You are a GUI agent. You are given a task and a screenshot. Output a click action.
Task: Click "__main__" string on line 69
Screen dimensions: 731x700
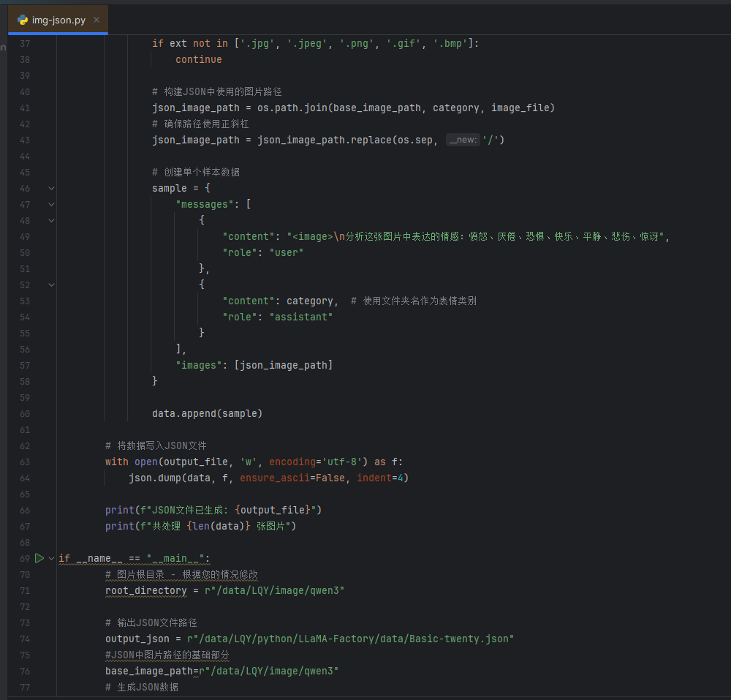(175, 558)
